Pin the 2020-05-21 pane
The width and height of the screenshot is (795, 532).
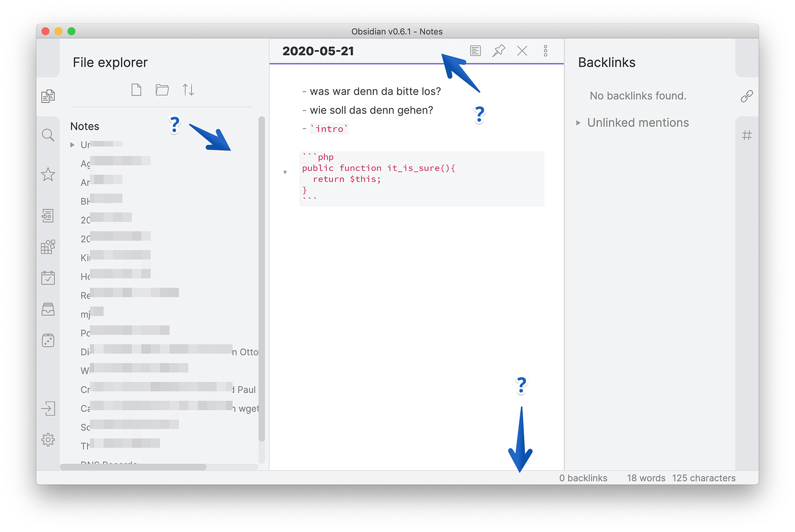pos(499,51)
